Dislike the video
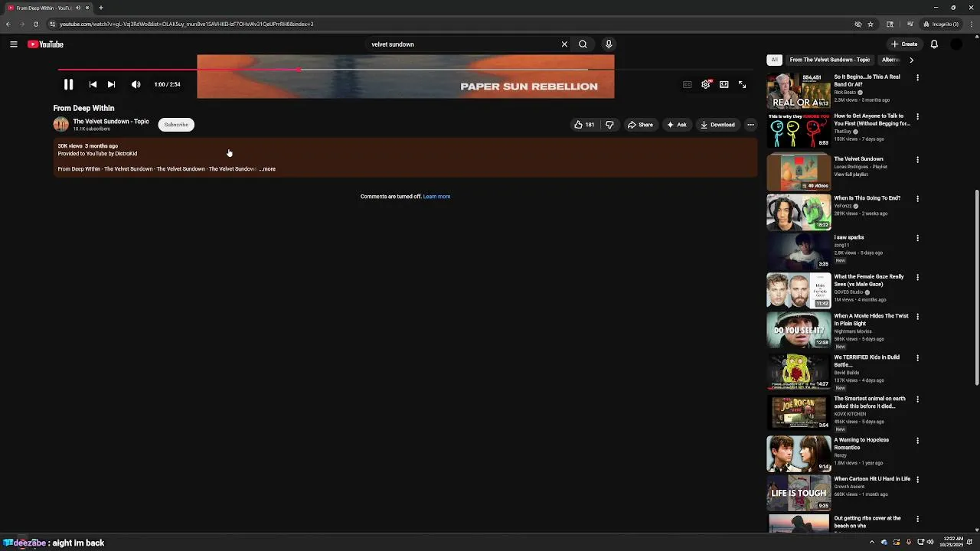Image resolution: width=980 pixels, height=551 pixels. coord(609,125)
